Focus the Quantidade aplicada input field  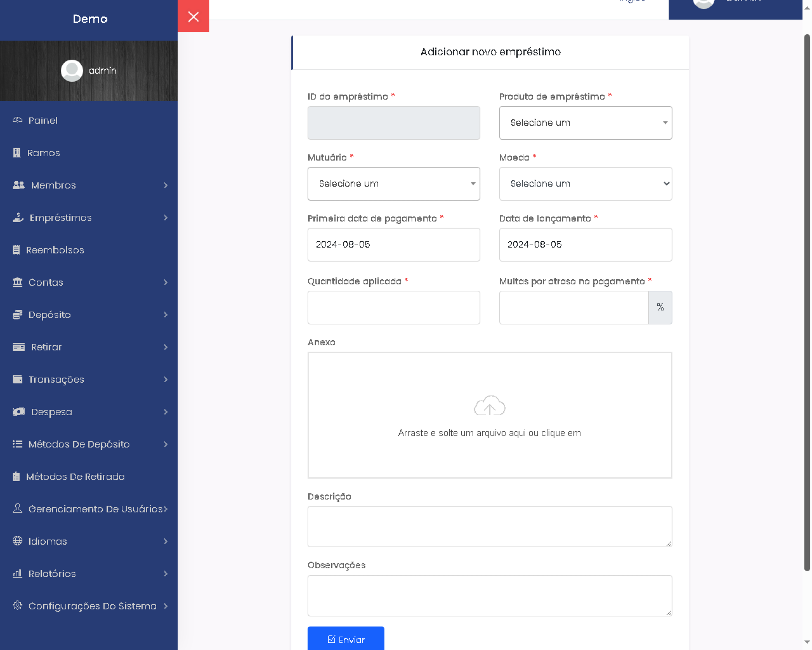pos(393,308)
